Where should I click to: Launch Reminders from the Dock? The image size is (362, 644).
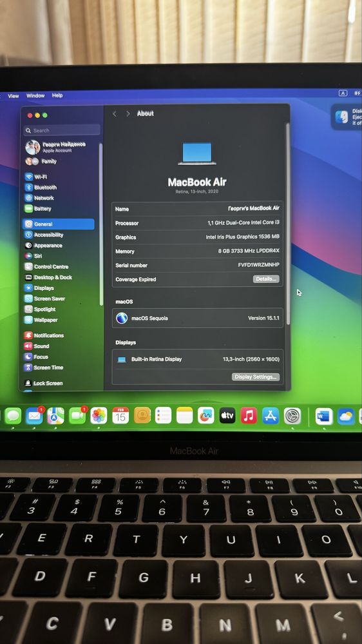point(164,416)
